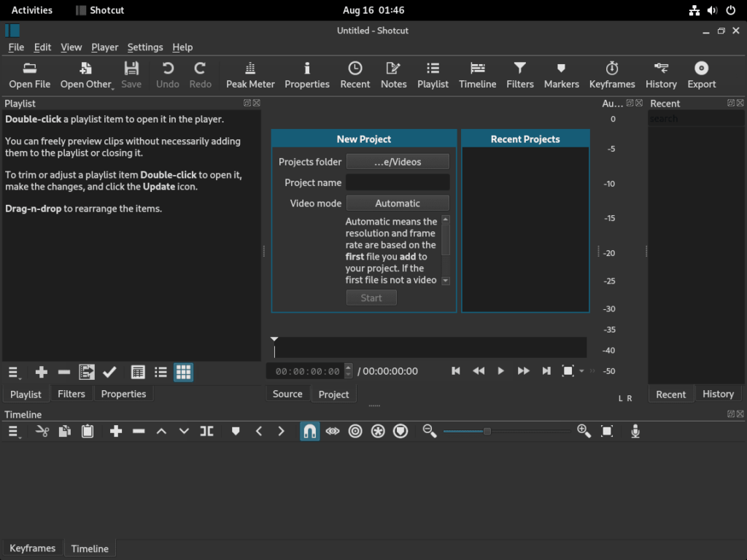Viewport: 747px width, 560px height.
Task: Show the Timeline panel via the toolbar icon
Action: [x=477, y=75]
